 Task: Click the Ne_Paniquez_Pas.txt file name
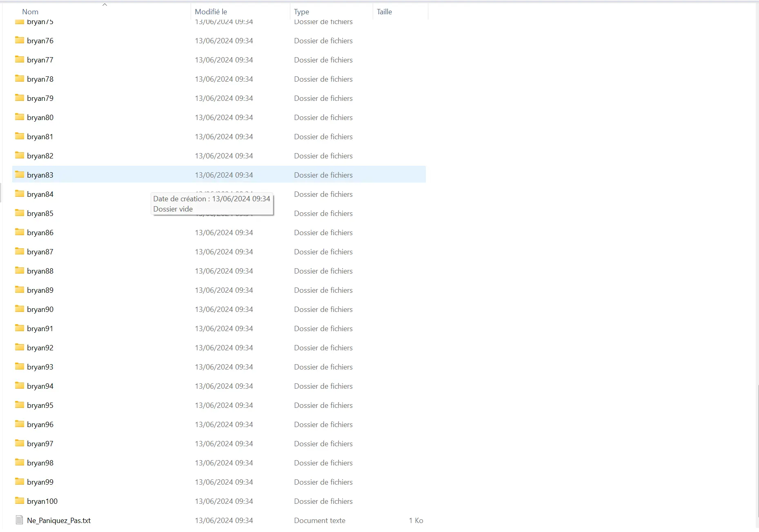tap(59, 521)
